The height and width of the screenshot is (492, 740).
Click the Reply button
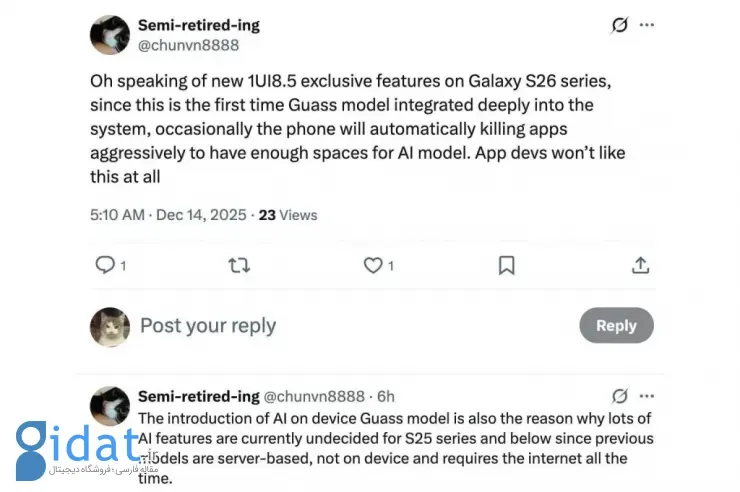click(616, 326)
